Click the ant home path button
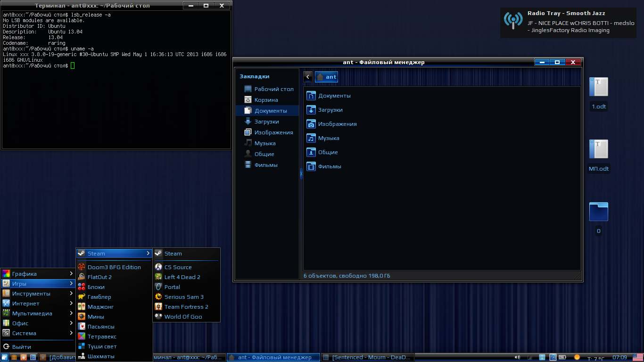 (326, 77)
